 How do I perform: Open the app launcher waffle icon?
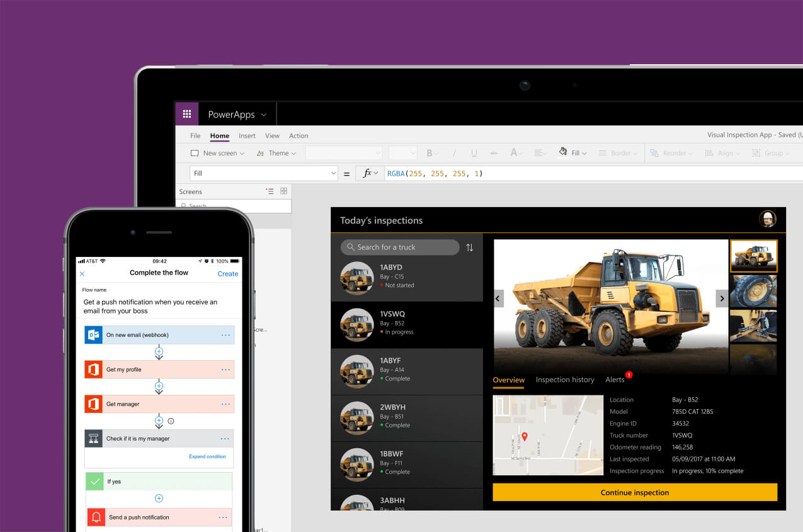pyautogui.click(x=186, y=114)
